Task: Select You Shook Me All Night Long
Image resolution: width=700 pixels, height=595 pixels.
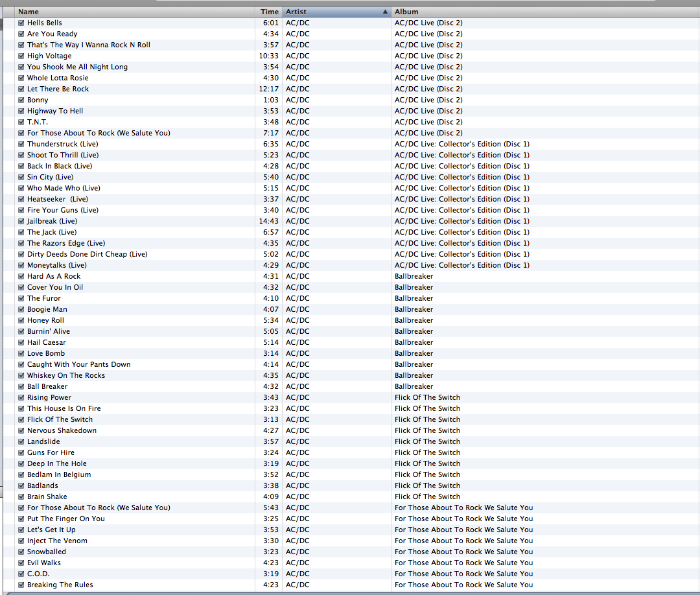Action: [x=77, y=67]
